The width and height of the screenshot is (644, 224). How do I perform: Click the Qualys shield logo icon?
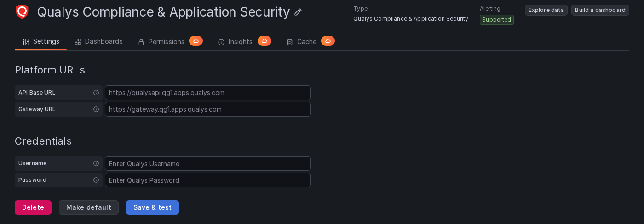coord(22,12)
